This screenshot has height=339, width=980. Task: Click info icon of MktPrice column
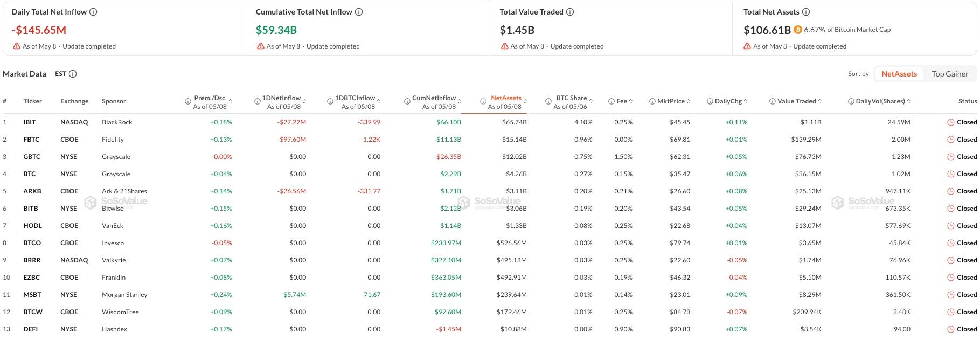652,101
